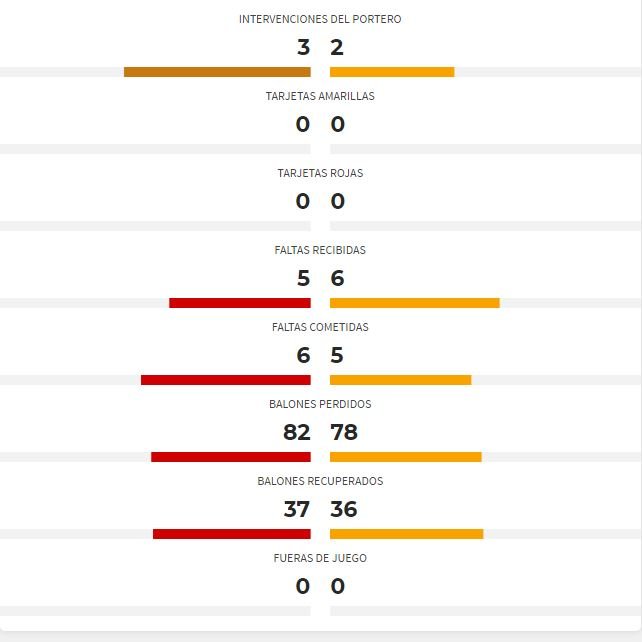Screen dimensions: 642x642
Task: Select the red Faltas Cometidas bar
Action: 226,380
